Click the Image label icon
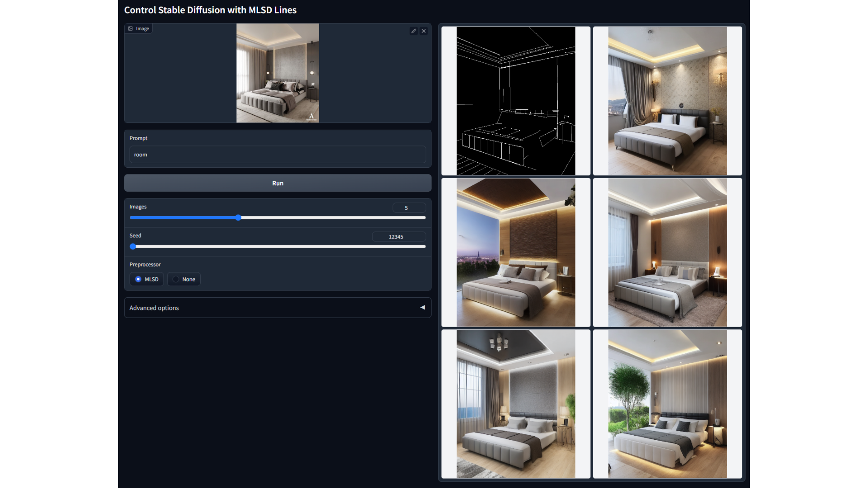 131,28
